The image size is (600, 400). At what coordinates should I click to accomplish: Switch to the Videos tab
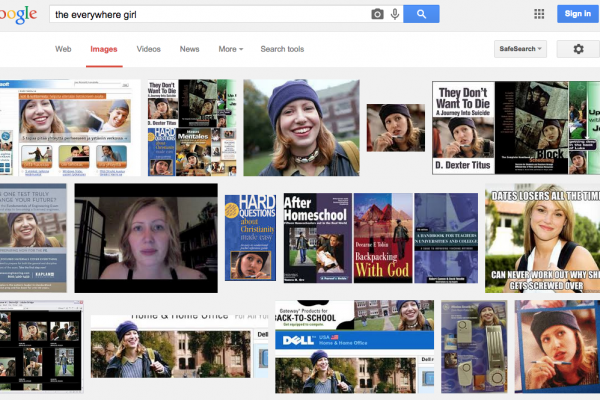[148, 49]
